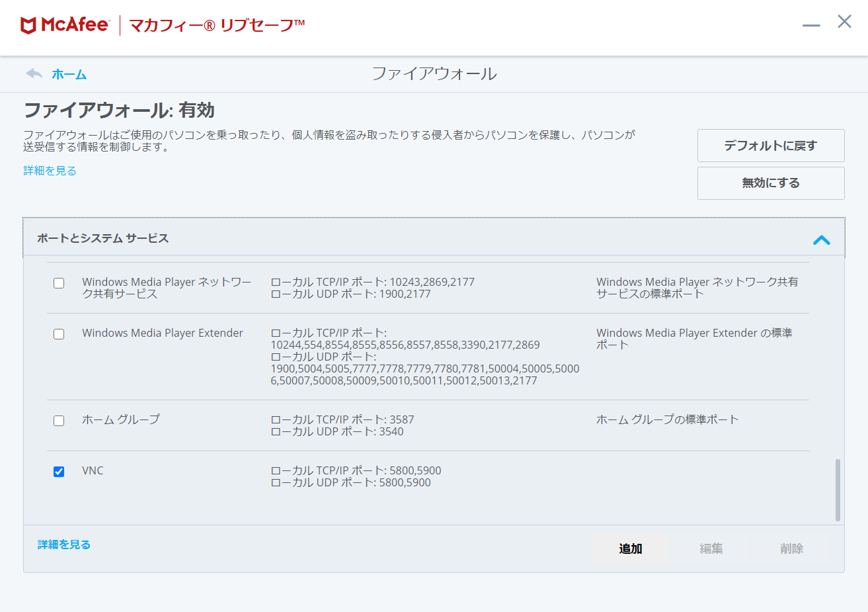The height and width of the screenshot is (612, 868).
Task: Enable Windows Media Player ネットワーク共有サービス checkbox
Action: pyautogui.click(x=59, y=283)
